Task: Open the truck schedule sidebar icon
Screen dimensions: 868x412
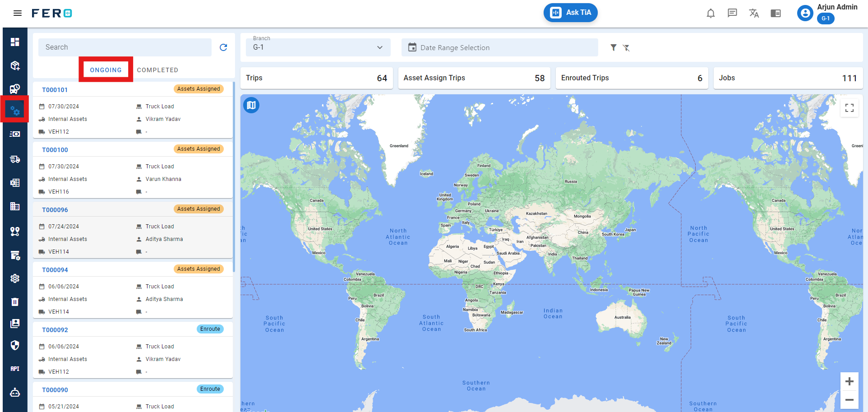Action: point(15,89)
